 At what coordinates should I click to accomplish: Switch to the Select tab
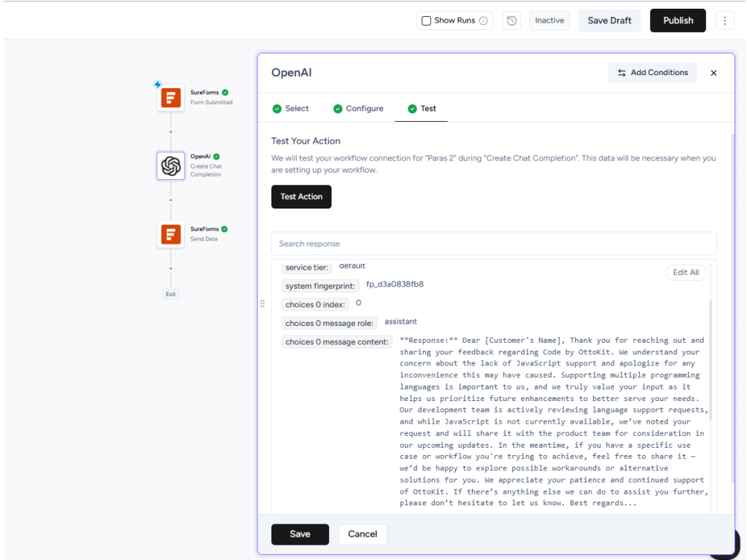(x=290, y=109)
